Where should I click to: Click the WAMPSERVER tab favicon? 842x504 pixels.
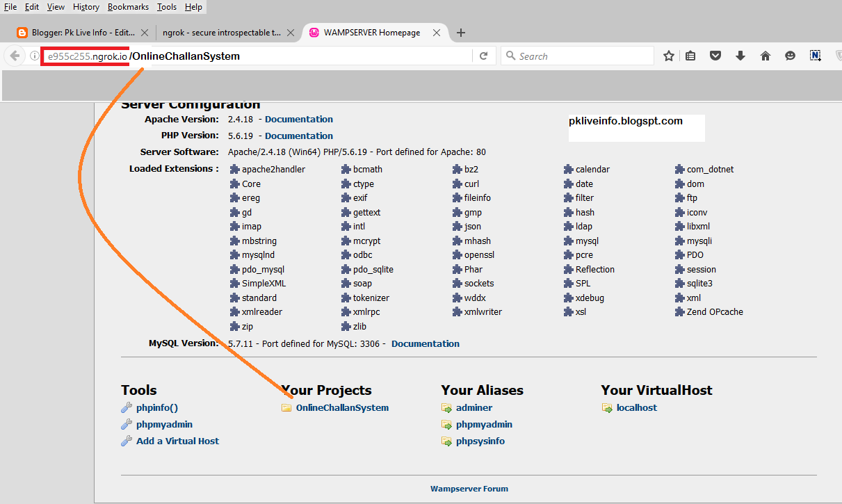click(x=314, y=32)
